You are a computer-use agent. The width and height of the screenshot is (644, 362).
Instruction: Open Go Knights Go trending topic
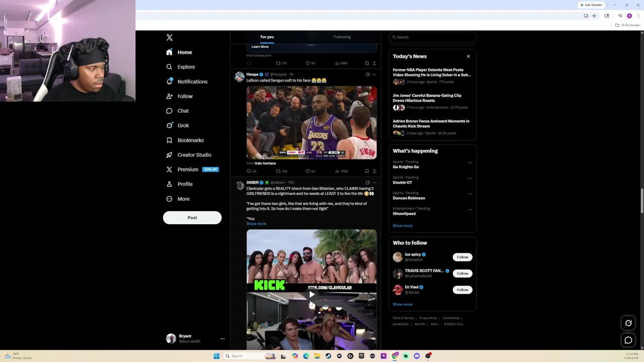pyautogui.click(x=406, y=167)
